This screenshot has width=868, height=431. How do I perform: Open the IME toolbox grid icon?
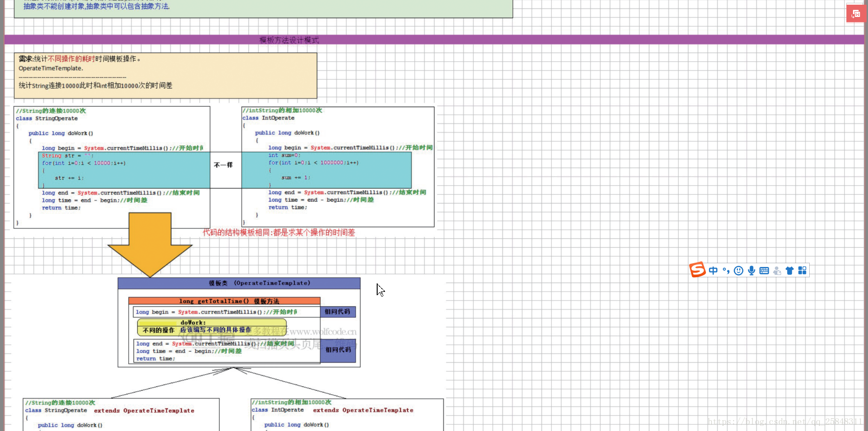[x=802, y=270]
